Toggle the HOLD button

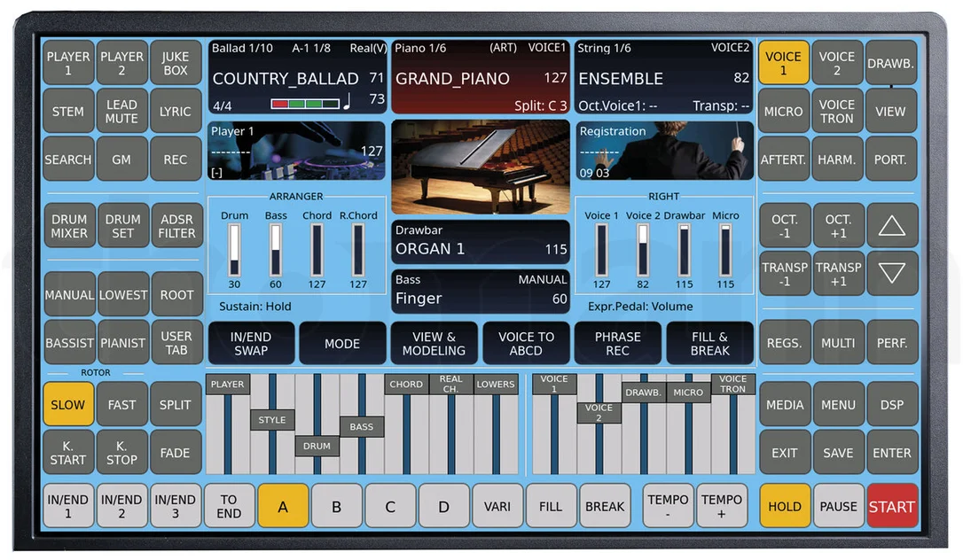(x=784, y=506)
